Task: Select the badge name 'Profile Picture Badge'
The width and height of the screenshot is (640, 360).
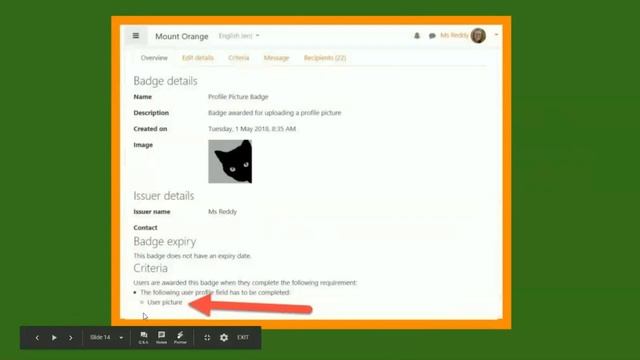Action: click(x=238, y=97)
